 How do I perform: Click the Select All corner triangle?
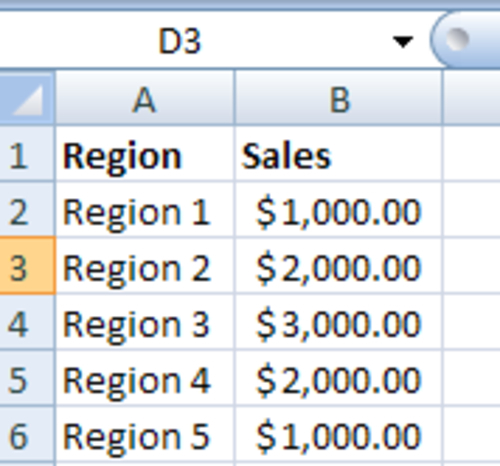(27, 99)
